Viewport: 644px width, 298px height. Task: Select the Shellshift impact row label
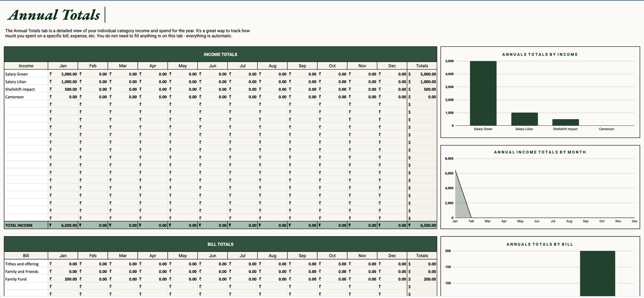(20, 89)
